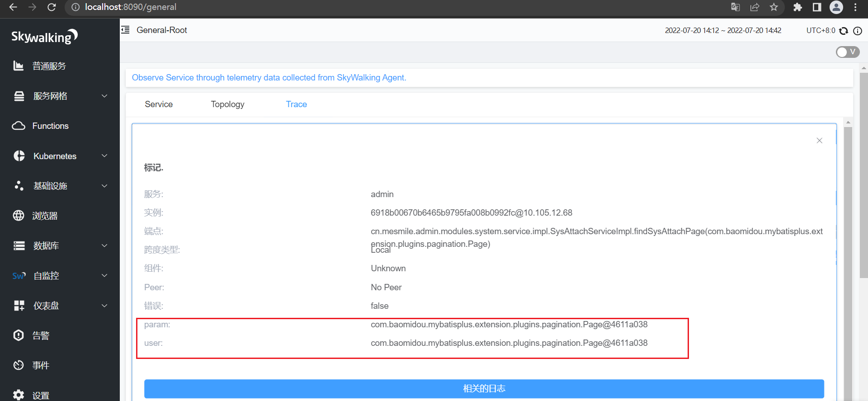Toggle the V edit-mode switch

[847, 52]
